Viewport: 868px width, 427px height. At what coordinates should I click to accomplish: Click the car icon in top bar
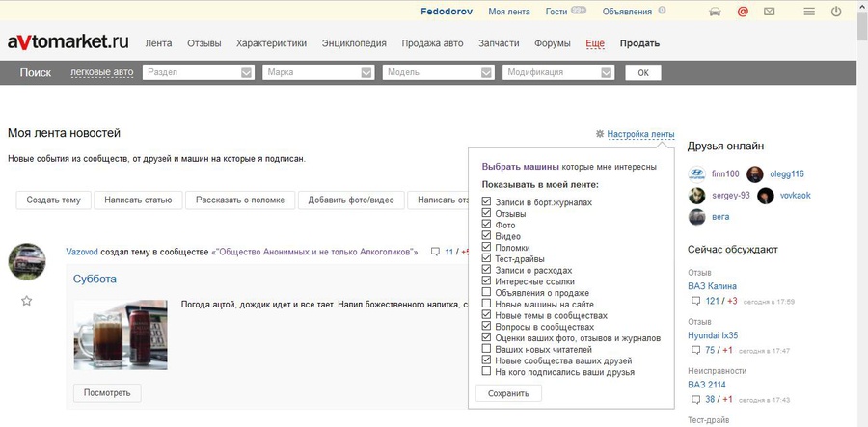point(715,12)
